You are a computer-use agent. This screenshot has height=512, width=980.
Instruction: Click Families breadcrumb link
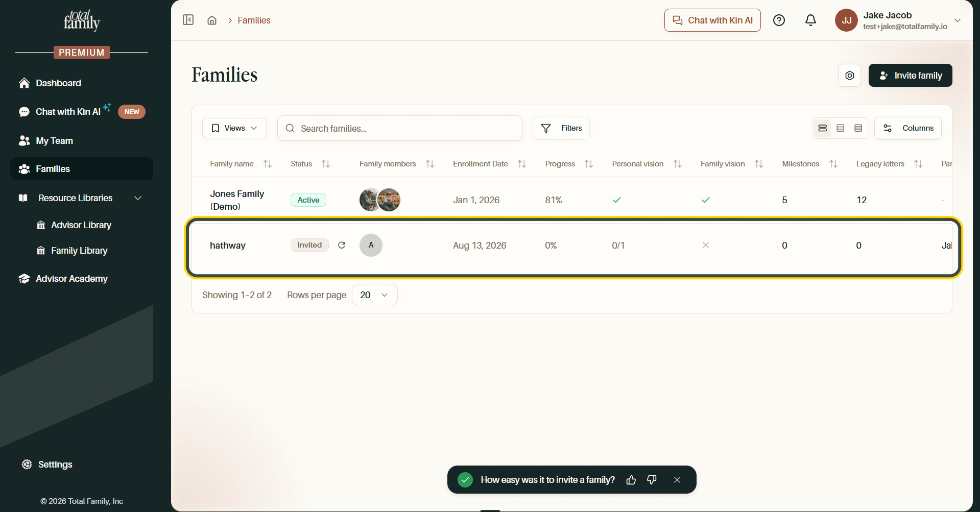click(x=254, y=20)
